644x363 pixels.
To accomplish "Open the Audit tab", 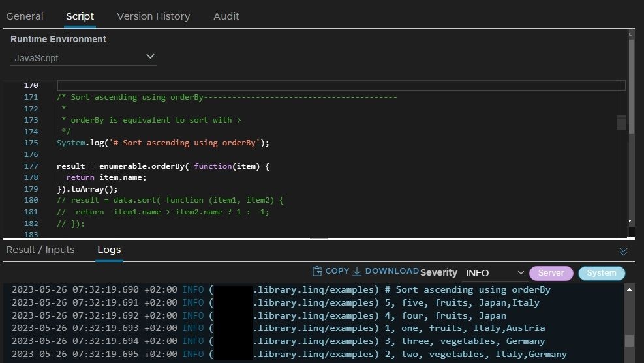I will (x=226, y=16).
